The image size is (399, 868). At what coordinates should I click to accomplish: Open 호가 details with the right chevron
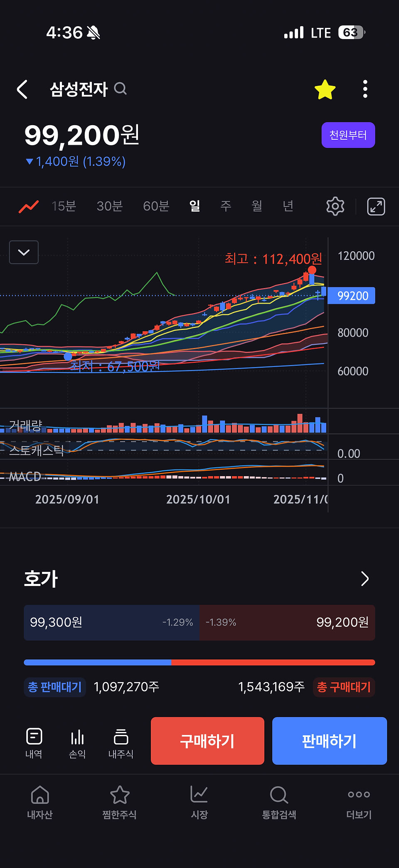(365, 579)
